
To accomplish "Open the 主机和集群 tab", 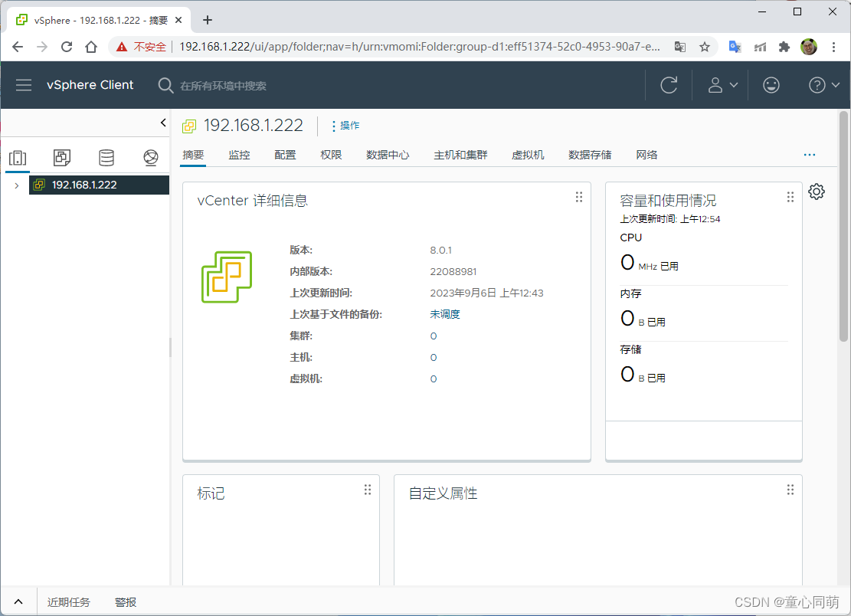I will pos(461,156).
